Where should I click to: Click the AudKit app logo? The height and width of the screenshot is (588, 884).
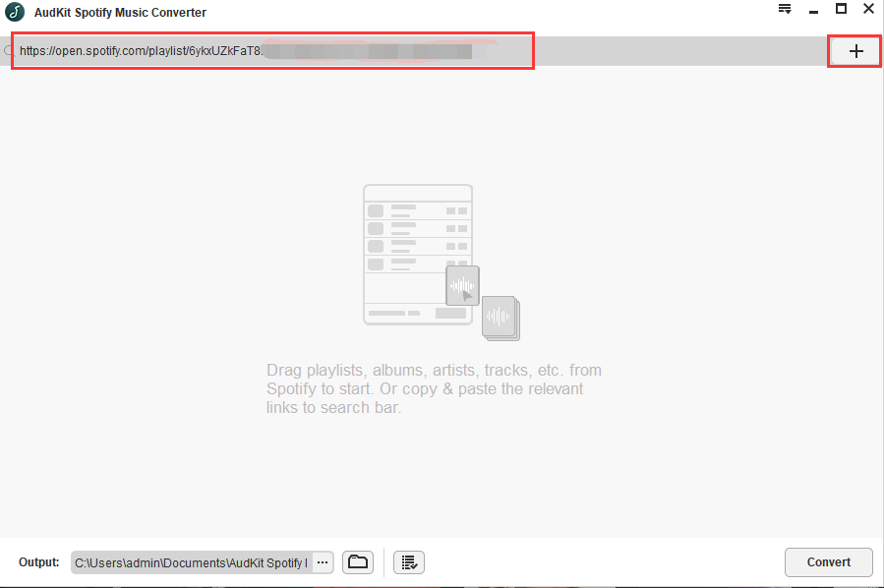[15, 13]
